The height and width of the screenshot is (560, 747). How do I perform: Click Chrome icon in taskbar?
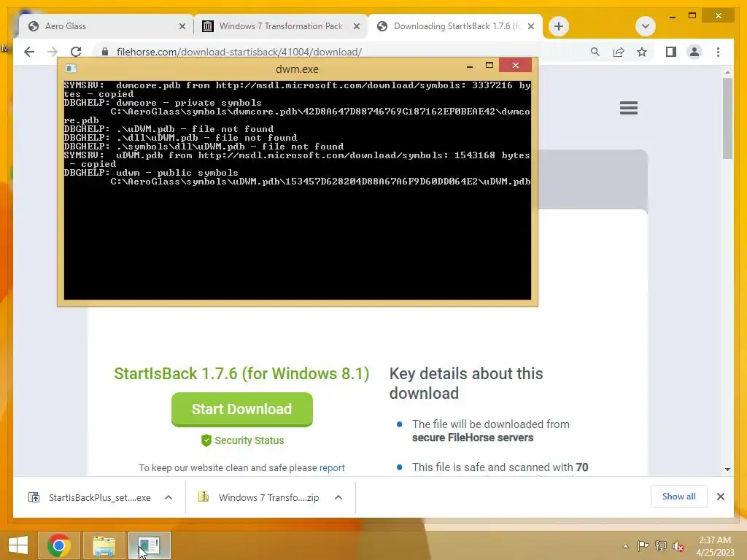pyautogui.click(x=59, y=545)
